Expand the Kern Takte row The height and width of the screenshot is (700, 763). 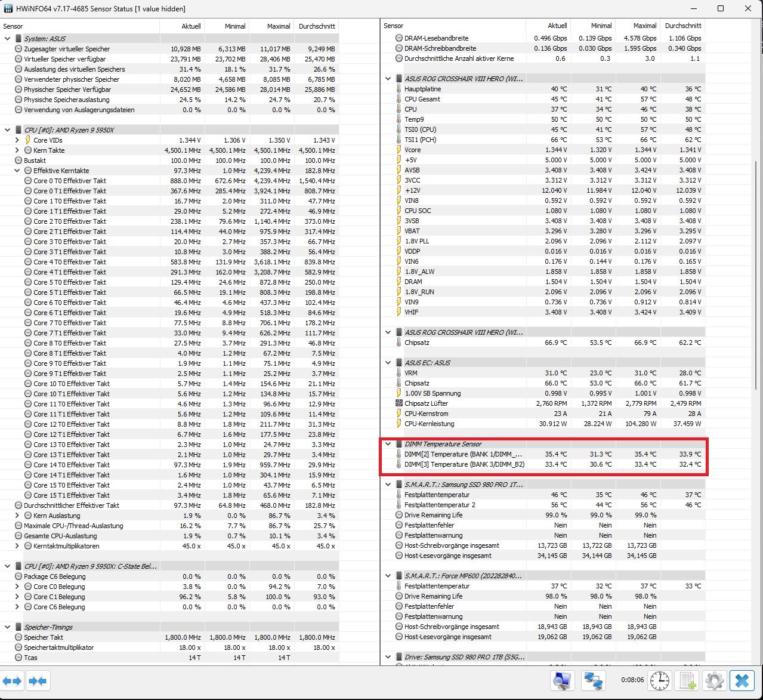point(17,150)
